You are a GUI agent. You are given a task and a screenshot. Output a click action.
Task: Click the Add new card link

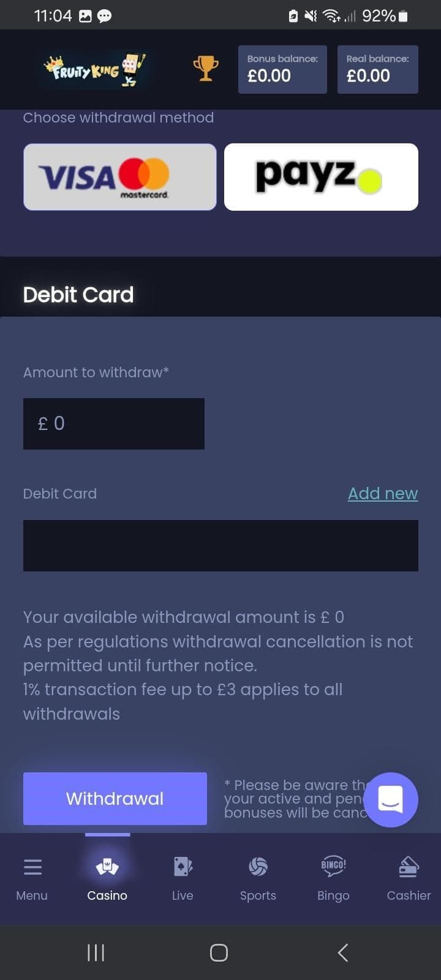pyautogui.click(x=382, y=493)
